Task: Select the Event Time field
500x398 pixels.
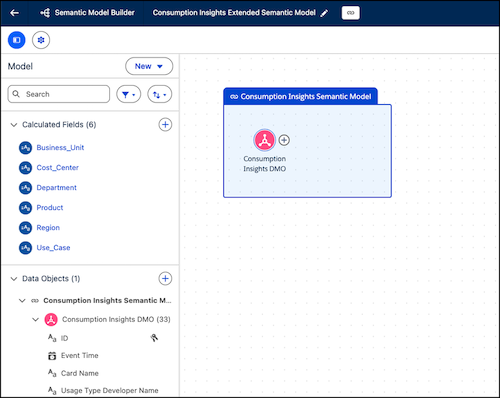Action: (80, 356)
